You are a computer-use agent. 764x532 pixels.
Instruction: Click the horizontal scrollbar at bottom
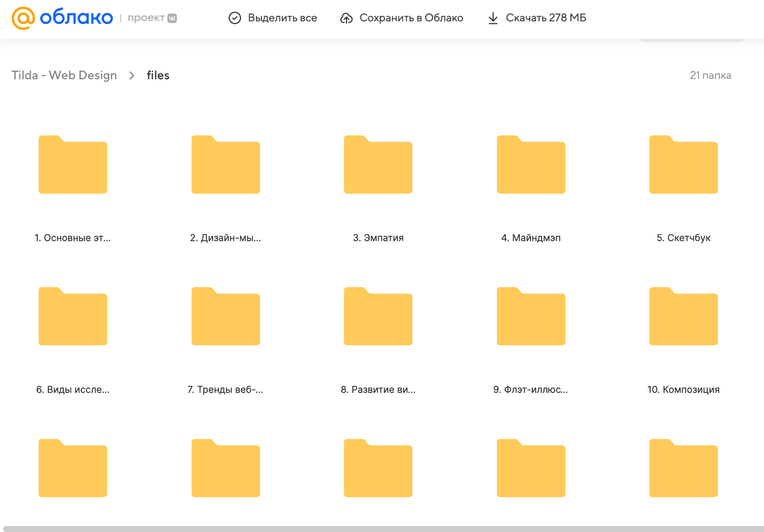tap(382, 529)
